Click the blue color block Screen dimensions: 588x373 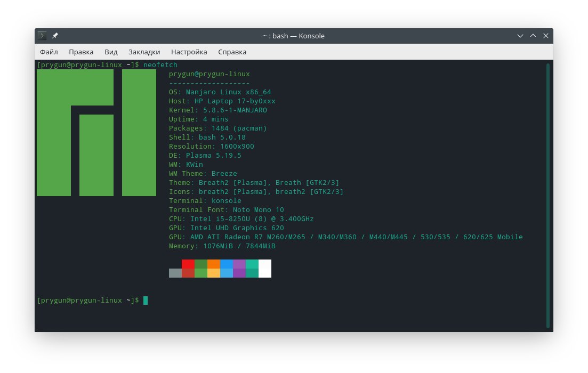click(x=227, y=264)
